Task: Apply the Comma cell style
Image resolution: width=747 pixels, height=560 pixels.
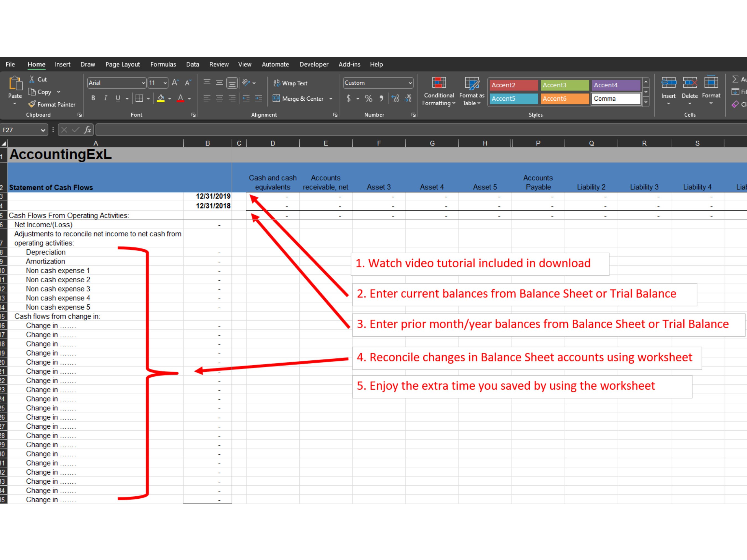Action: (x=616, y=98)
